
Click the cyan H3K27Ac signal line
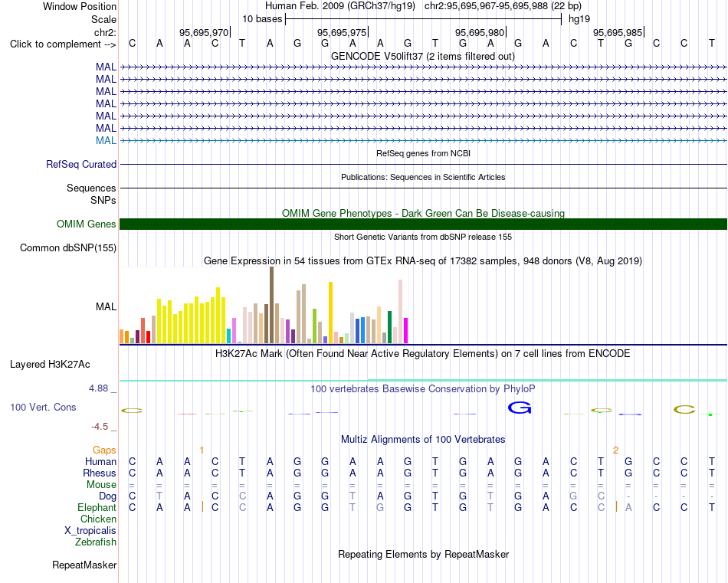(x=423, y=380)
